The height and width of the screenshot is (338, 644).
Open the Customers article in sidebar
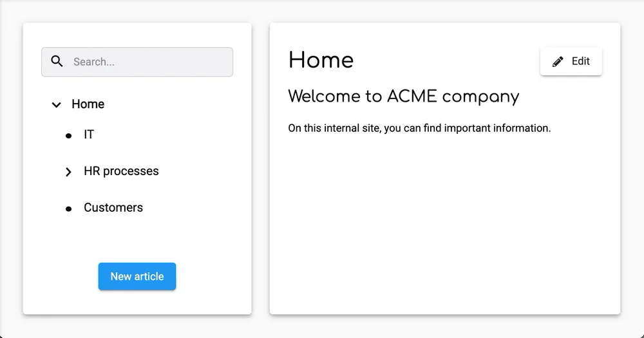[x=113, y=208]
